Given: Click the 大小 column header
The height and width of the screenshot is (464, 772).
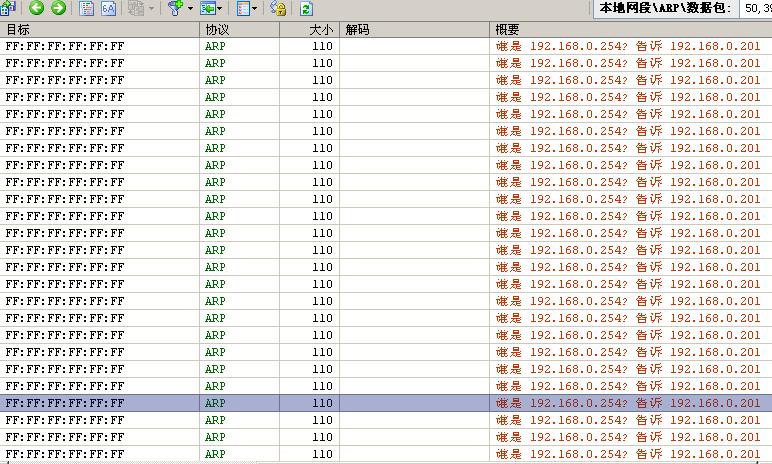Looking at the screenshot, I should (x=309, y=30).
